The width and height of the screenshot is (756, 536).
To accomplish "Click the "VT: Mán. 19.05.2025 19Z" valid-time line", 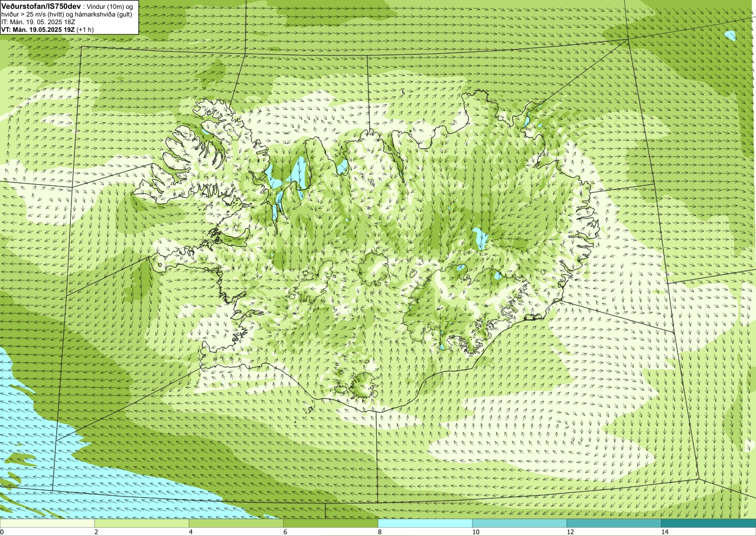I will pyautogui.click(x=37, y=30).
